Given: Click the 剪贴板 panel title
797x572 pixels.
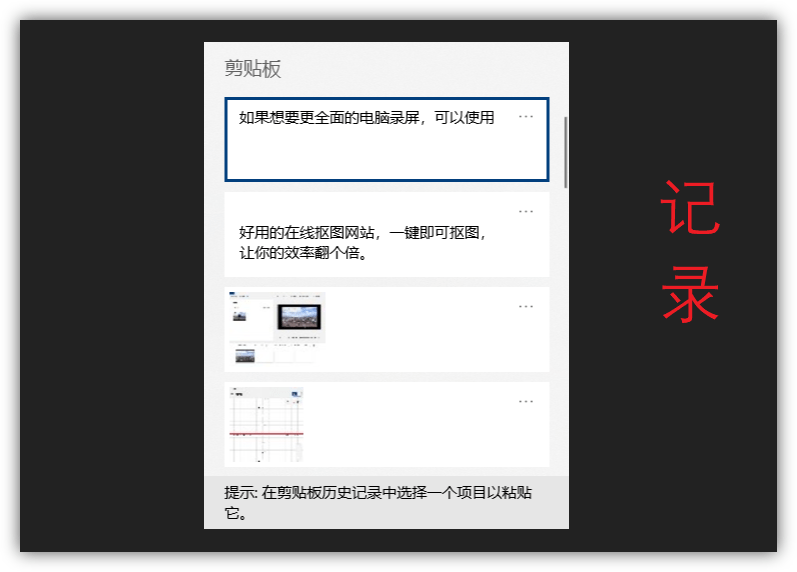Looking at the screenshot, I should [253, 69].
